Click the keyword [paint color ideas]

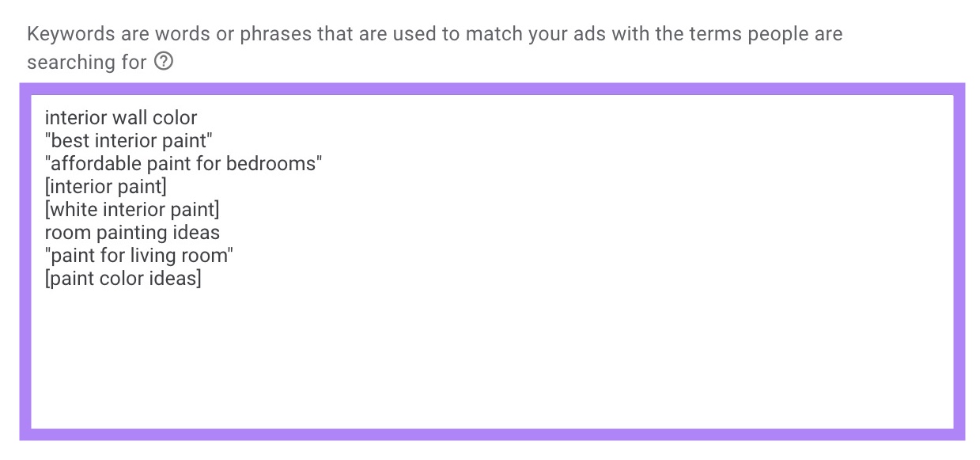(123, 278)
